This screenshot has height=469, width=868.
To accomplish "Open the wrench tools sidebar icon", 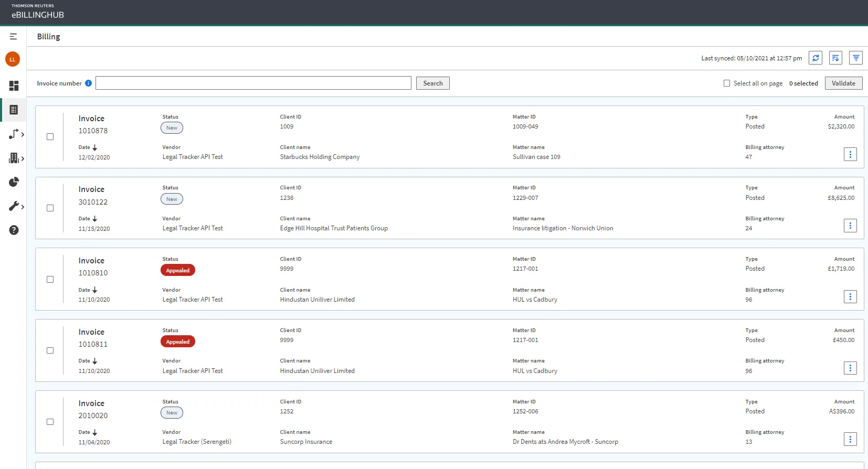I will pos(14,206).
